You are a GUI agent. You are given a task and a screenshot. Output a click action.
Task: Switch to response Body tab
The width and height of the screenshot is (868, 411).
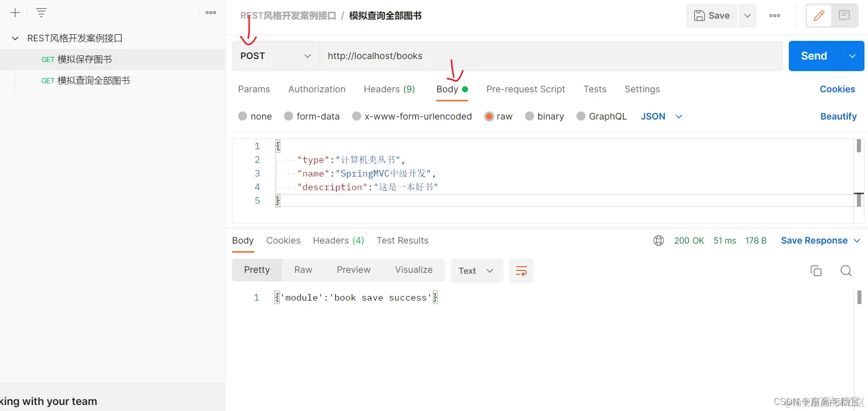(243, 241)
